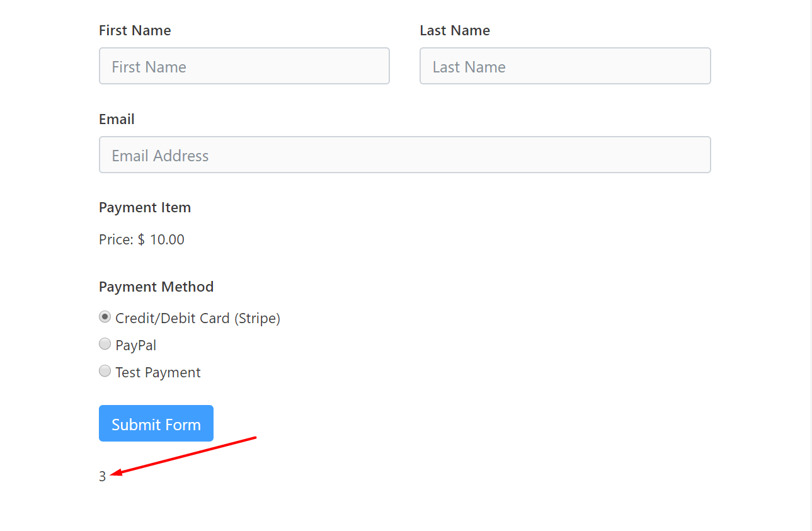Screen dimensions: 812x531
Task: Click the Payment Item heading
Action: [145, 207]
